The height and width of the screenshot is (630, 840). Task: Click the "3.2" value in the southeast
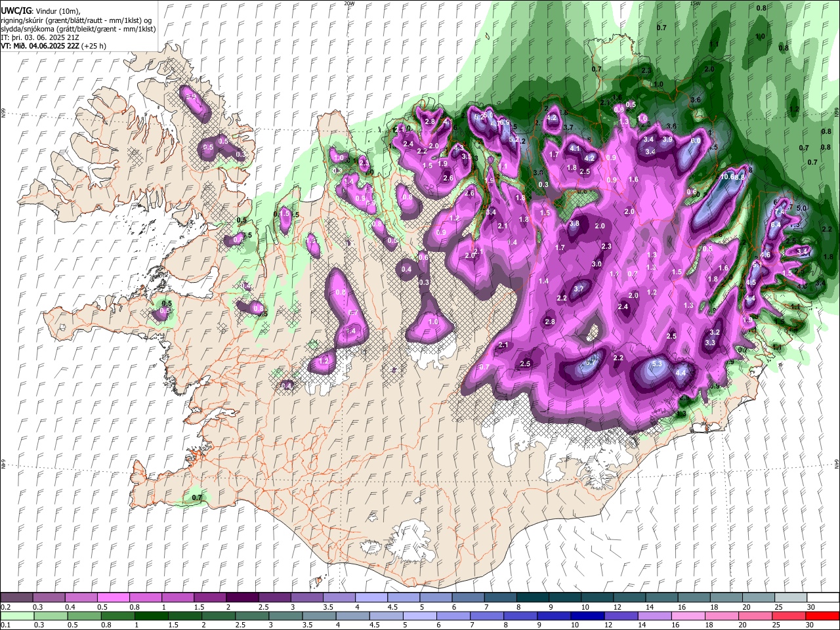pyautogui.click(x=715, y=333)
